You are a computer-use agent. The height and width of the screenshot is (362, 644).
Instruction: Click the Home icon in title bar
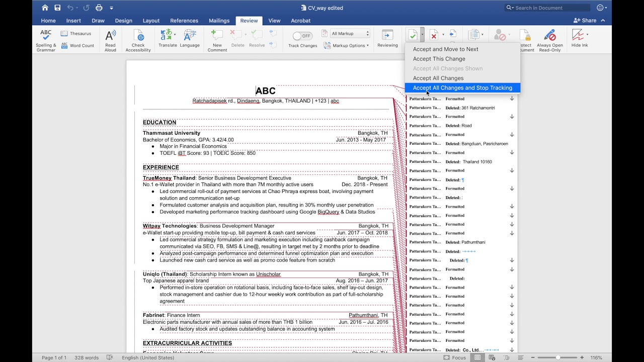tap(45, 8)
